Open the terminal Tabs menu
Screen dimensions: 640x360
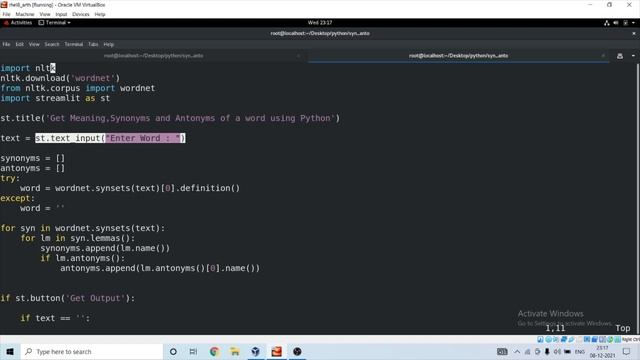(93, 44)
